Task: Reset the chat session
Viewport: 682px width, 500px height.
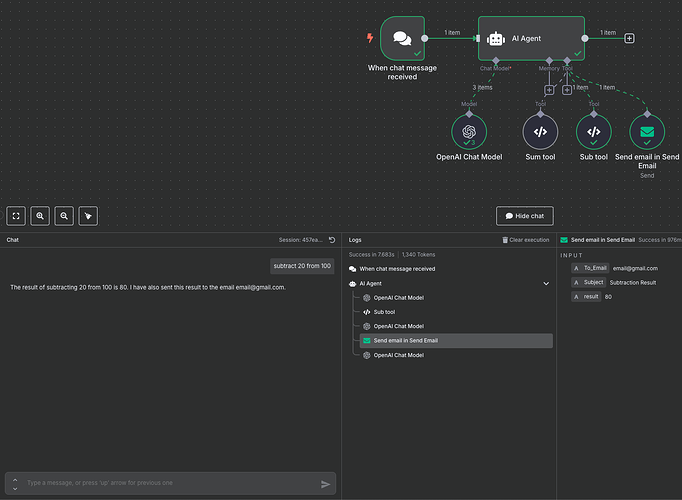Action: 332,240
